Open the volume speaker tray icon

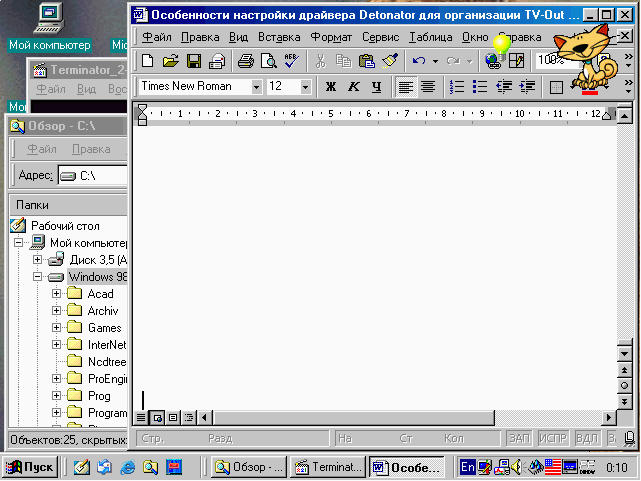pos(517,467)
